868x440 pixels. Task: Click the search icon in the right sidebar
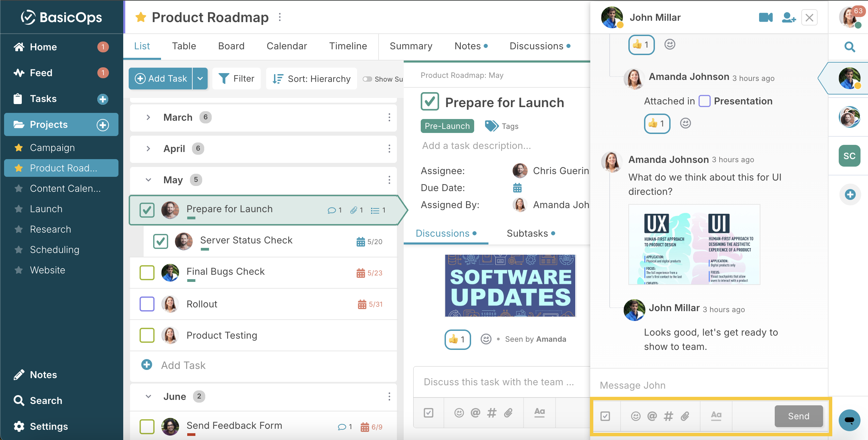[x=850, y=47]
